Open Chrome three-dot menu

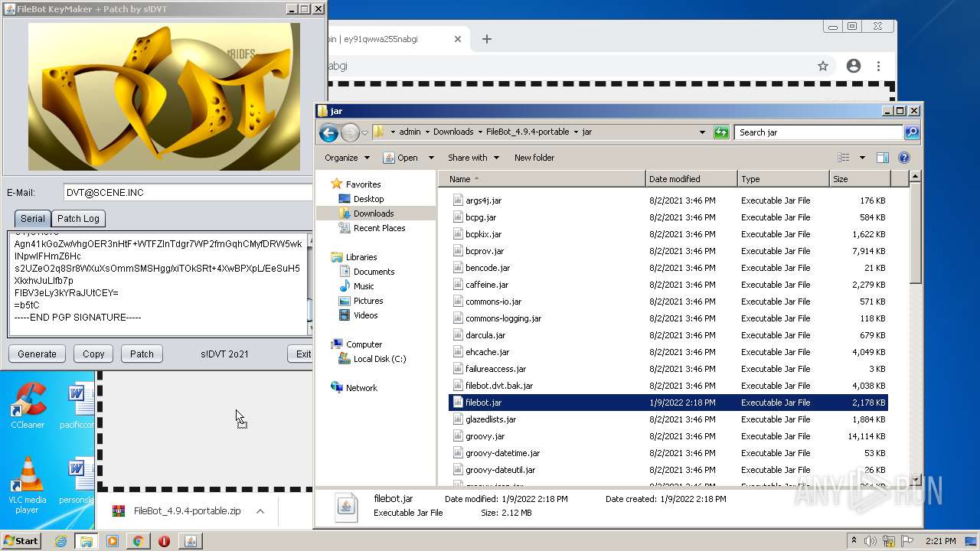coord(879,66)
